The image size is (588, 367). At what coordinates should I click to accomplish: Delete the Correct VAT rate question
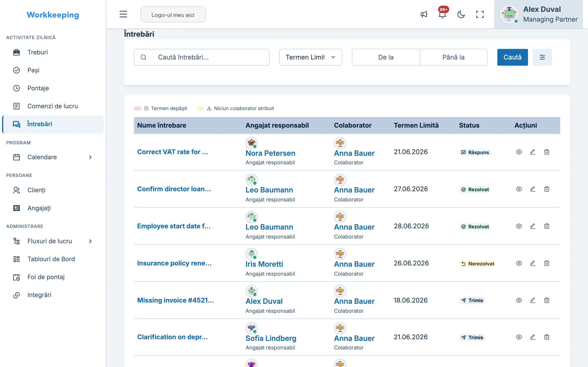tap(546, 152)
